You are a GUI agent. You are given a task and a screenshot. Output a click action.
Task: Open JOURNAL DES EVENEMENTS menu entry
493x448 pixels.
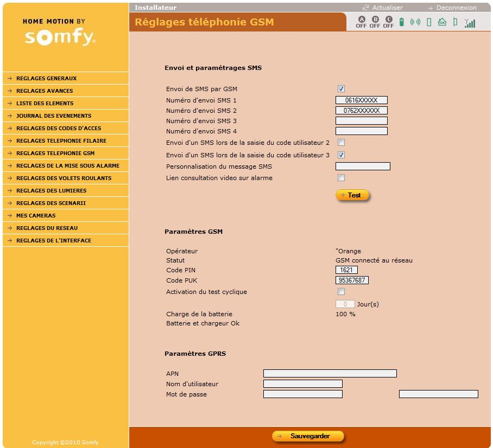(x=54, y=116)
